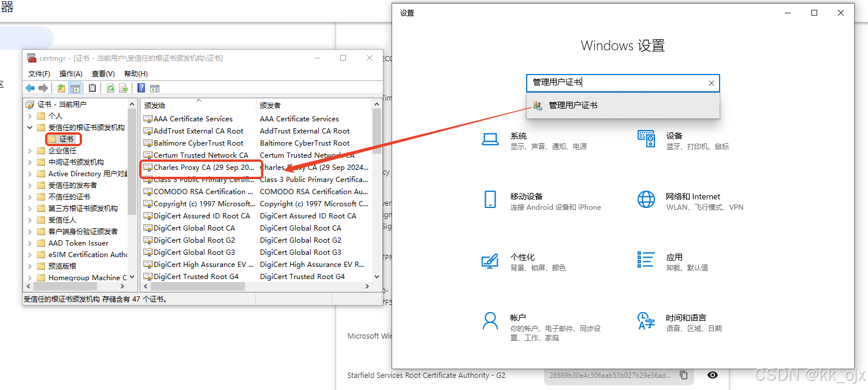868x390 pixels.
Task: Open the System settings icon
Action: (490, 139)
